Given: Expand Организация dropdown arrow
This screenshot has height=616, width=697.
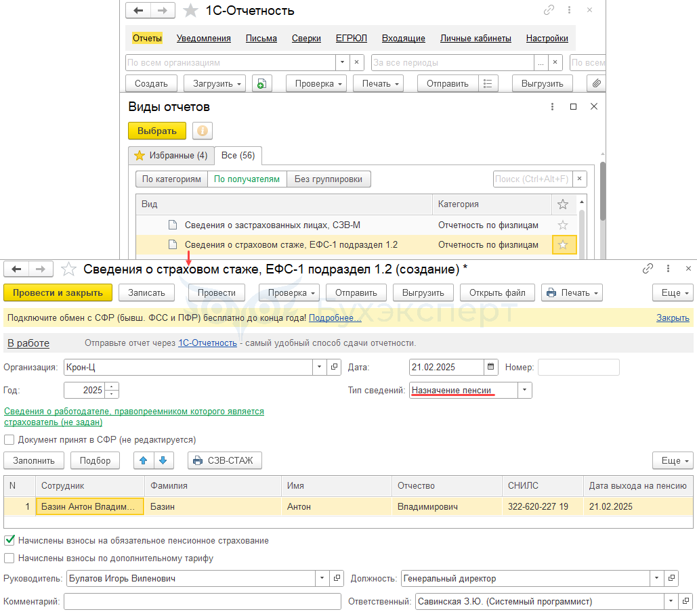Looking at the screenshot, I should (319, 367).
